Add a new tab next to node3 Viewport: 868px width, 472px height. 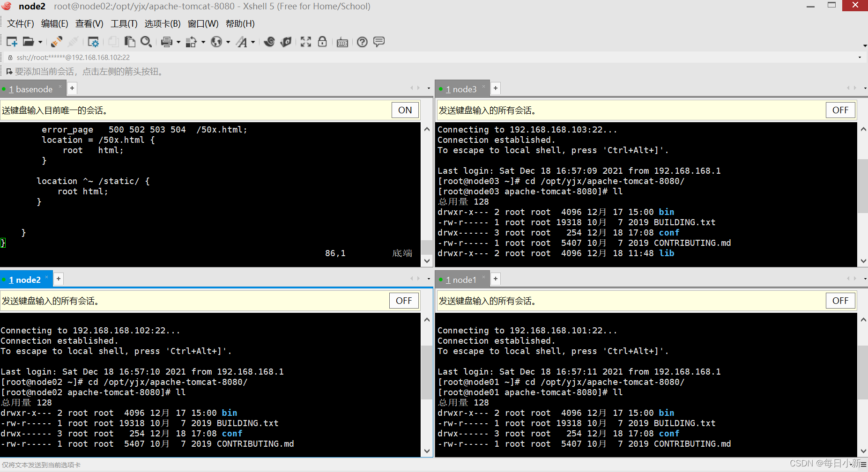click(496, 88)
